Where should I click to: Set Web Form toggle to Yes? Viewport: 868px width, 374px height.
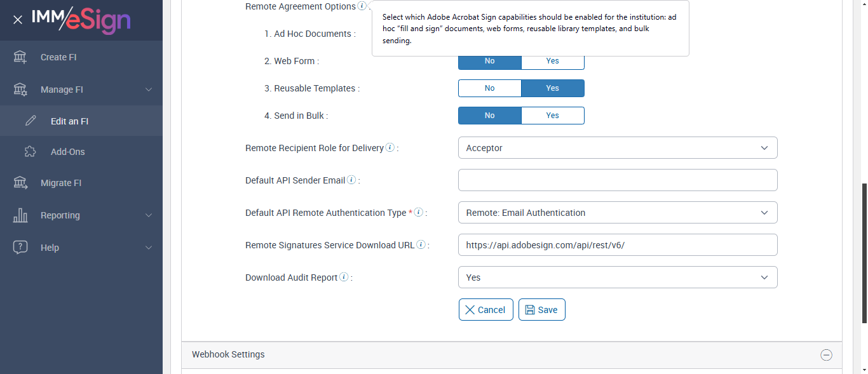(x=552, y=61)
